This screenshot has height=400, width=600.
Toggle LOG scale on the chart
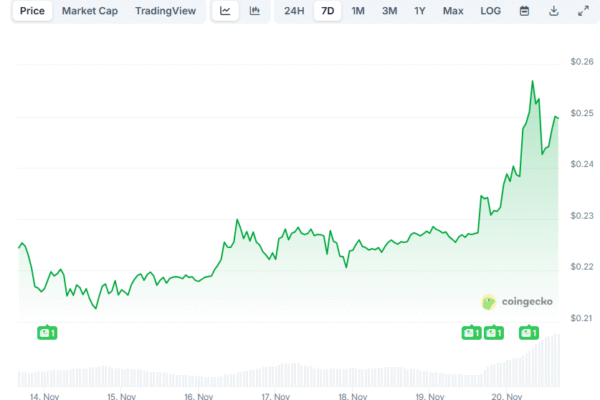[490, 11]
